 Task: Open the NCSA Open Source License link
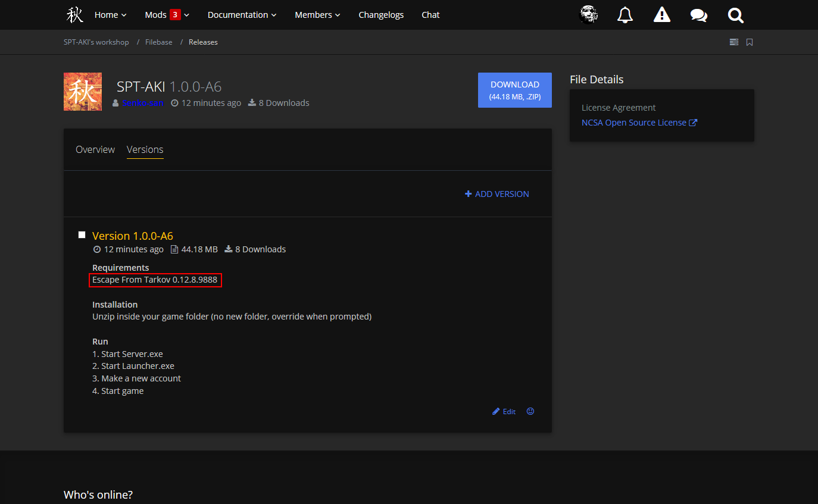coord(639,123)
